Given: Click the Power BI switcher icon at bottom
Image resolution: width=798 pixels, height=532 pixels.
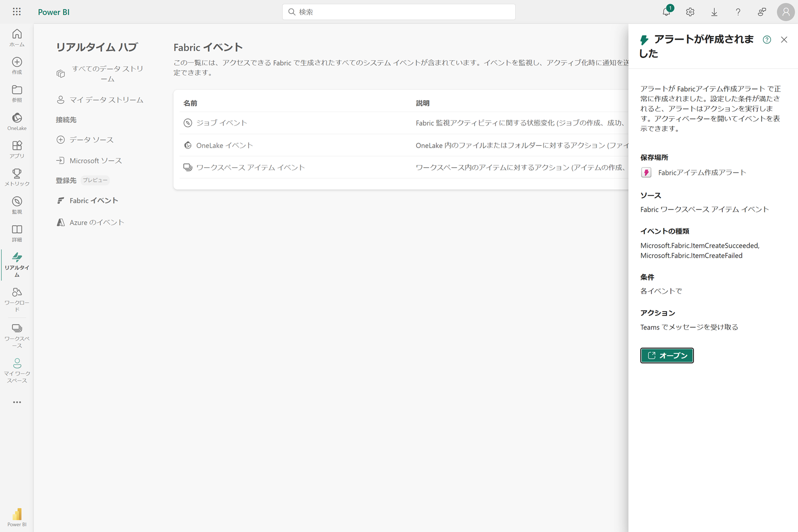Looking at the screenshot, I should [x=17, y=517].
